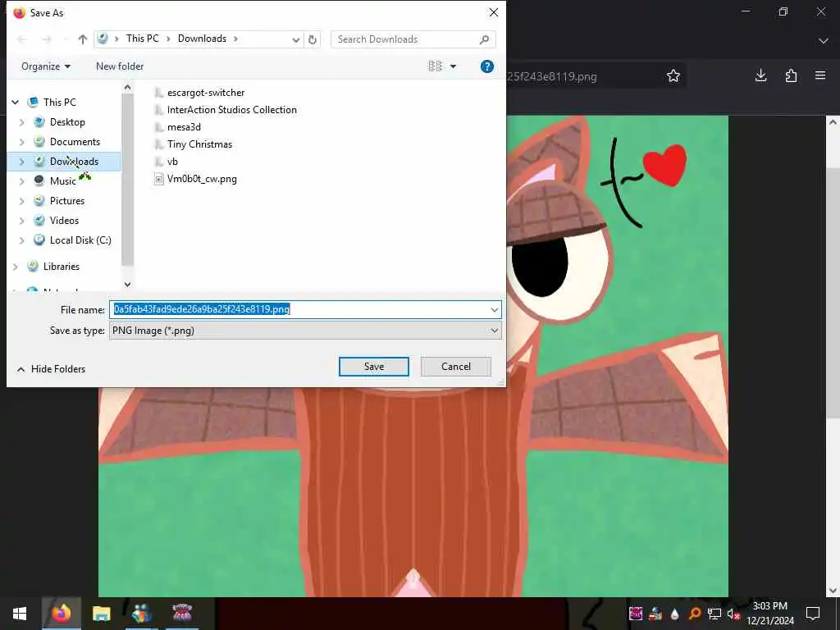Click the Firefox page vertical scrollbar
Viewport: 840px width, 630px height.
833,294
